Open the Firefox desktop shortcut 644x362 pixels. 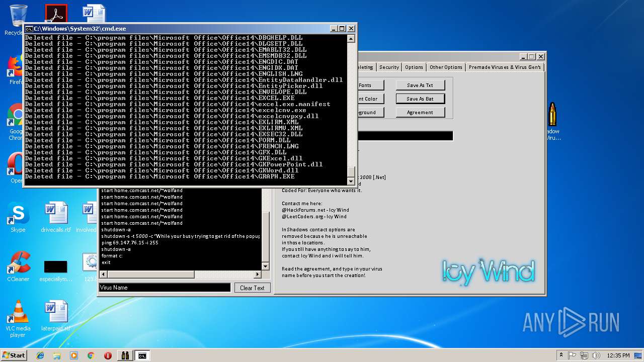point(16,68)
